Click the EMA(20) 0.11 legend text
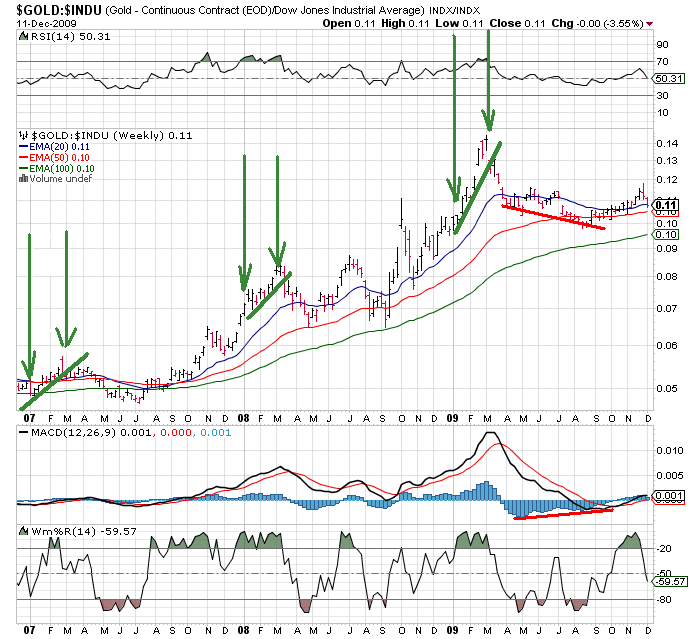Image resolution: width=700 pixels, height=639 pixels. click(x=59, y=146)
